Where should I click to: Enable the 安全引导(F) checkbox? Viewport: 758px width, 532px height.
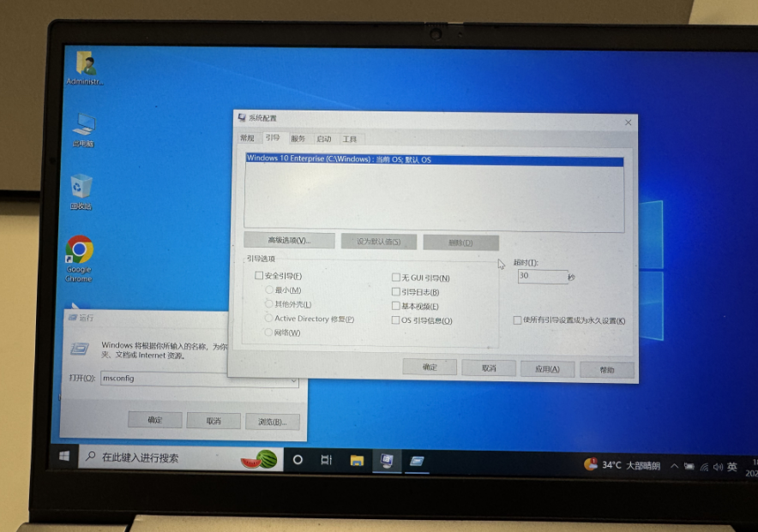pos(259,276)
